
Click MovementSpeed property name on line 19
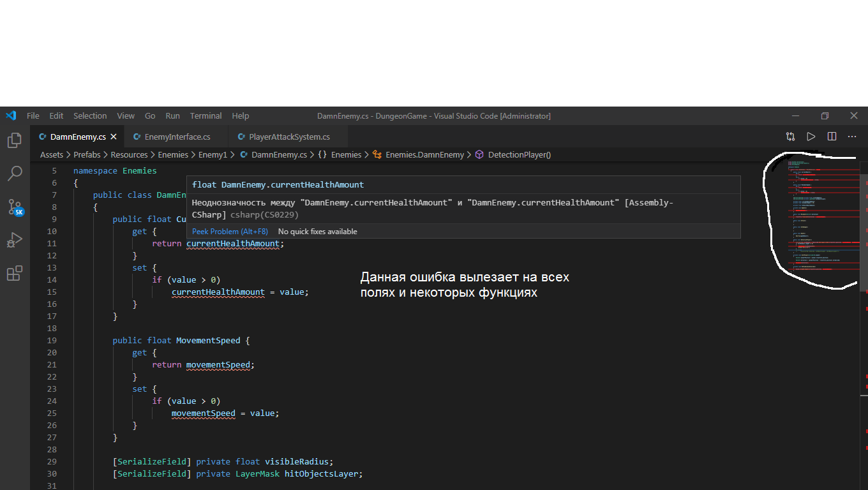click(x=208, y=340)
